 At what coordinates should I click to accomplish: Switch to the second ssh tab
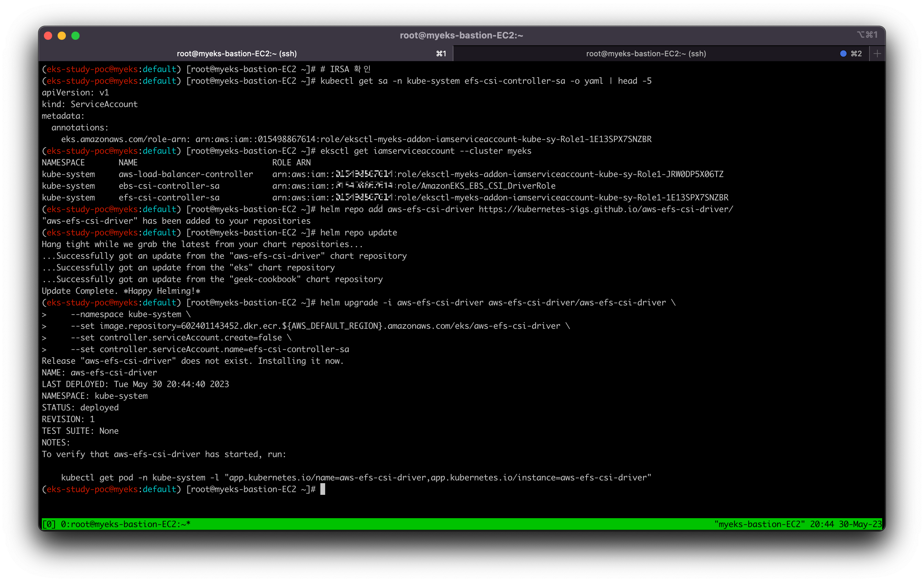[646, 54]
